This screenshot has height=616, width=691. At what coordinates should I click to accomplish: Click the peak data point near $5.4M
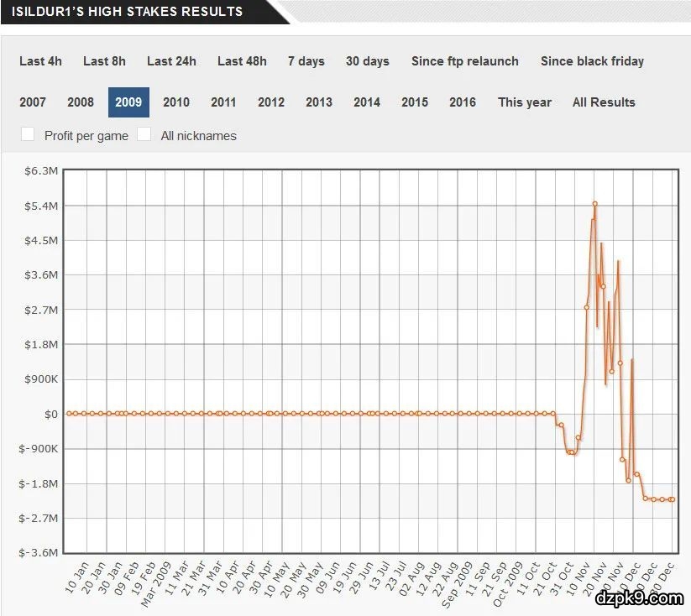tap(594, 203)
